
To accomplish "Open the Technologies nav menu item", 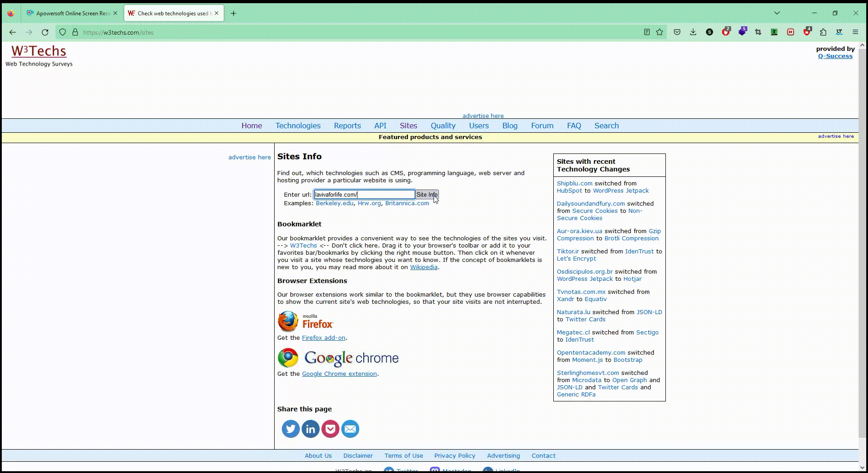I will click(298, 126).
